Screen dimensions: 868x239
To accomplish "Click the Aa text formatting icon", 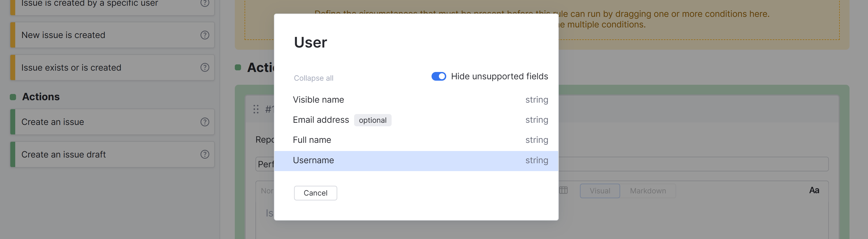I will (x=814, y=191).
